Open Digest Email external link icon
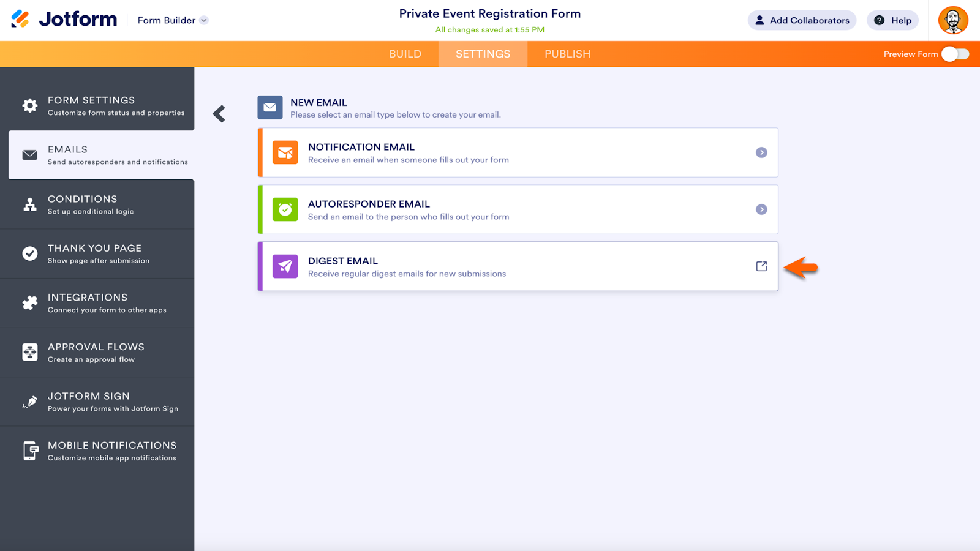 click(761, 266)
